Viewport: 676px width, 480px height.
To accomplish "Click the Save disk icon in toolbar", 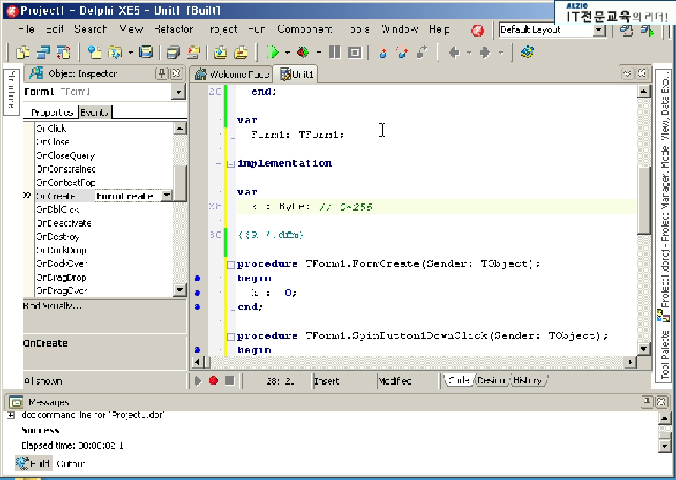I will click(147, 52).
